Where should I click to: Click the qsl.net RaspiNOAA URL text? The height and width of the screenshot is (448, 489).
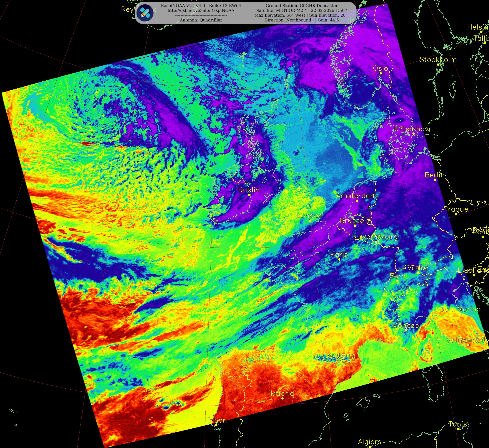201,10
